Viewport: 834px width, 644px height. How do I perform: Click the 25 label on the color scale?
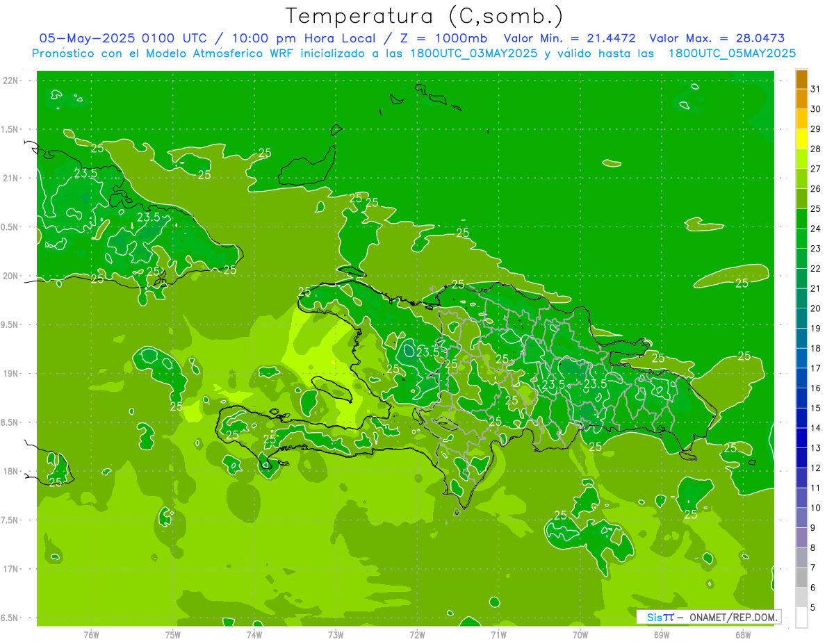tap(815, 209)
